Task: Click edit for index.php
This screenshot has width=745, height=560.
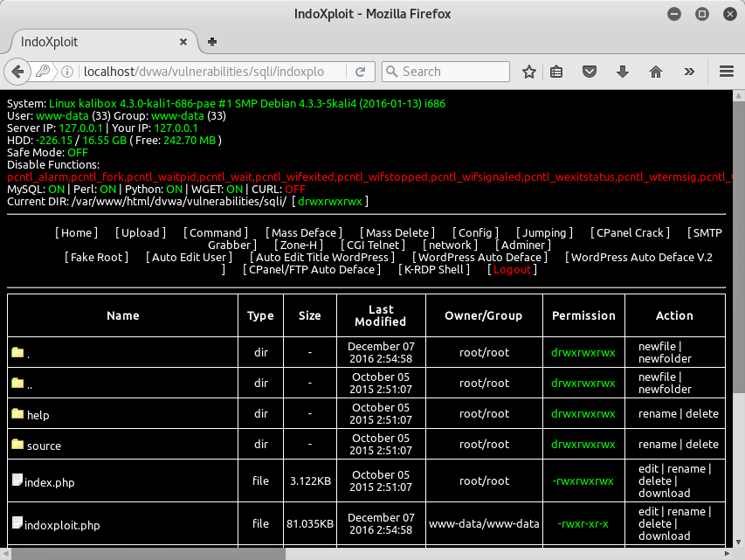Action: (x=649, y=469)
